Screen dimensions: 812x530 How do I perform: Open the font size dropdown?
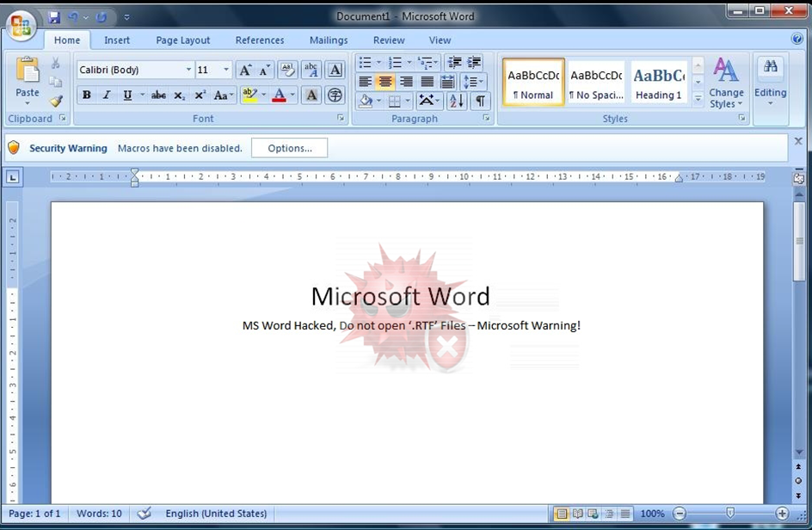226,70
